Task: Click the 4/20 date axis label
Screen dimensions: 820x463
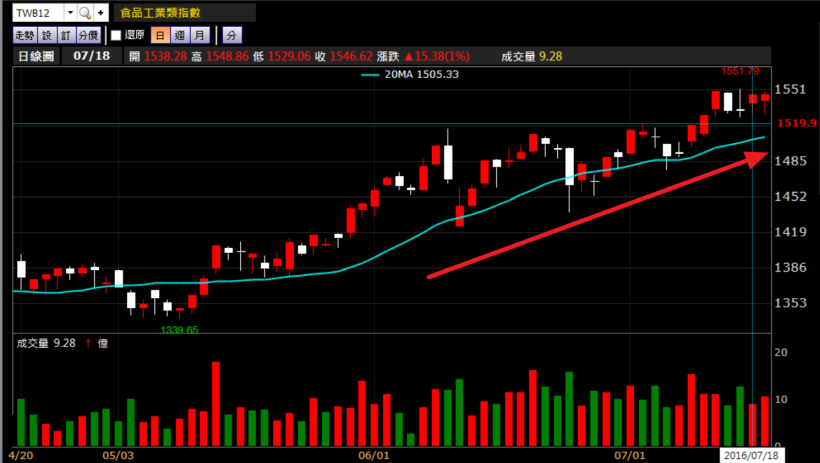Action: pos(20,455)
